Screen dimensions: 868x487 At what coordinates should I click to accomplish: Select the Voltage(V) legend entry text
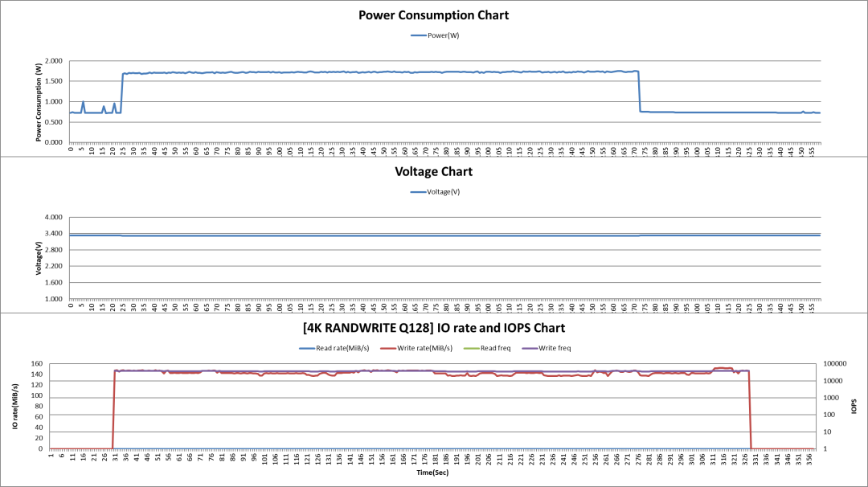[444, 192]
